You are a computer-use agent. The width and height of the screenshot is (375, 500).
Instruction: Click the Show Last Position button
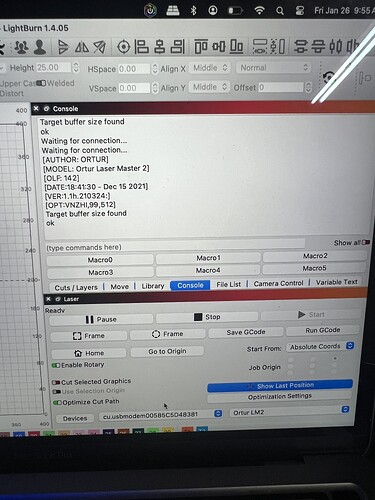pos(280,386)
